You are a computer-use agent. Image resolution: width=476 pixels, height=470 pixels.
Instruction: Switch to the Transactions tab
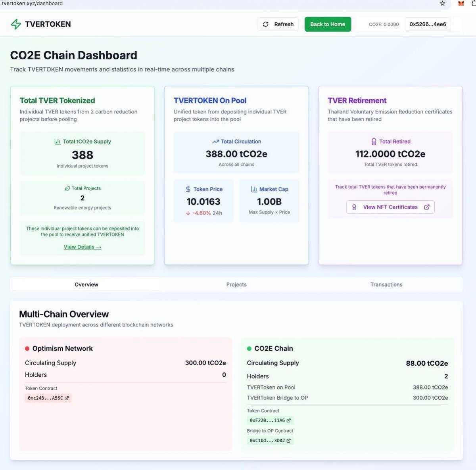(386, 284)
